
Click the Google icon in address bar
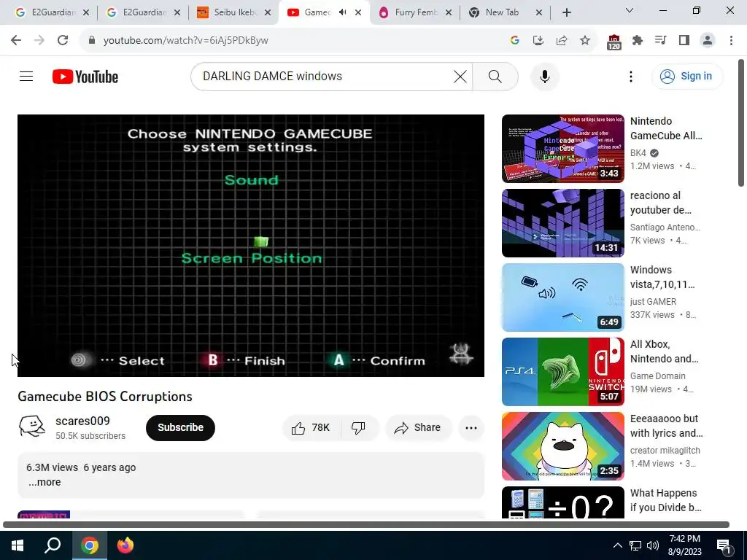point(514,41)
